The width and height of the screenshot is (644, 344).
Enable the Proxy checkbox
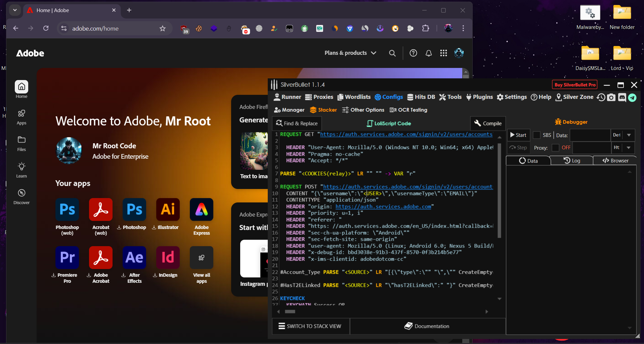point(555,148)
